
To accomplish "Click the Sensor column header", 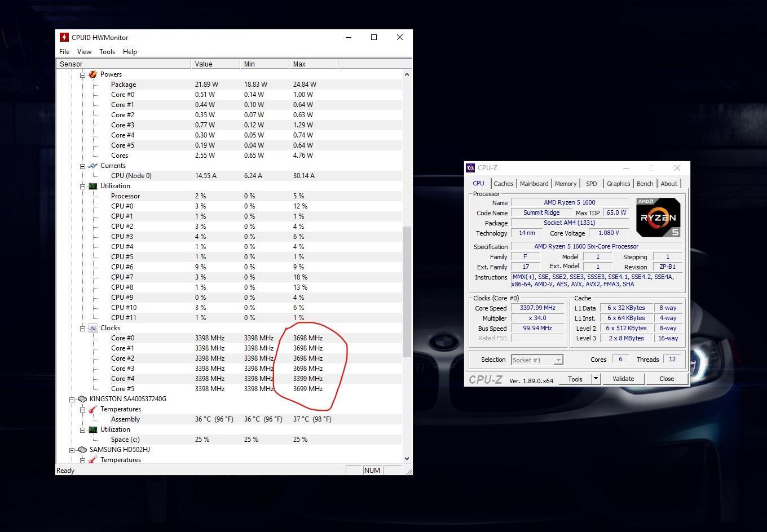I will [124, 64].
